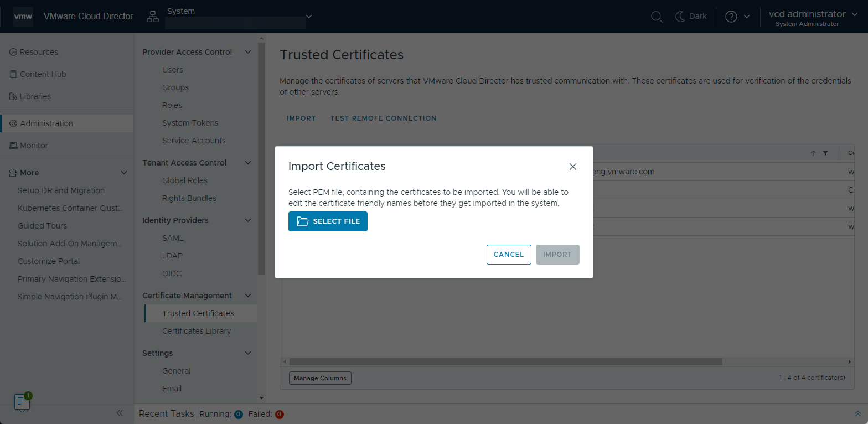Click the SELECT FILE button

coord(328,221)
